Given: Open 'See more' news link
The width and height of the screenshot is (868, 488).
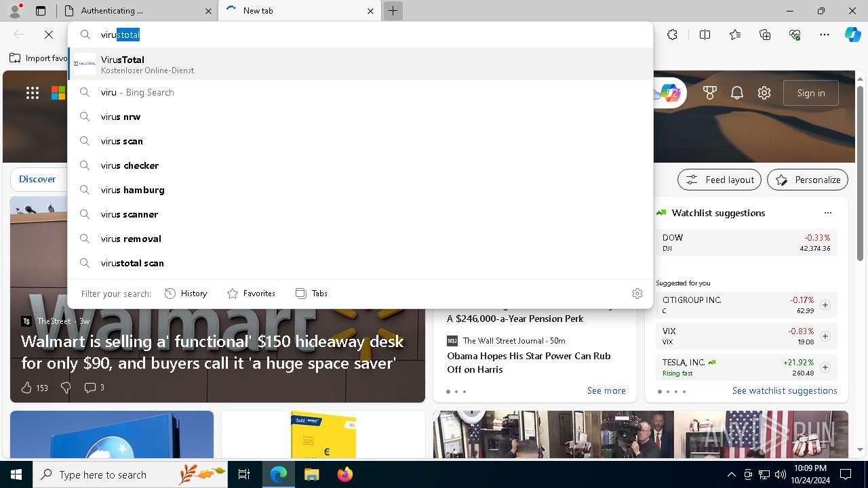Looking at the screenshot, I should click(606, 390).
